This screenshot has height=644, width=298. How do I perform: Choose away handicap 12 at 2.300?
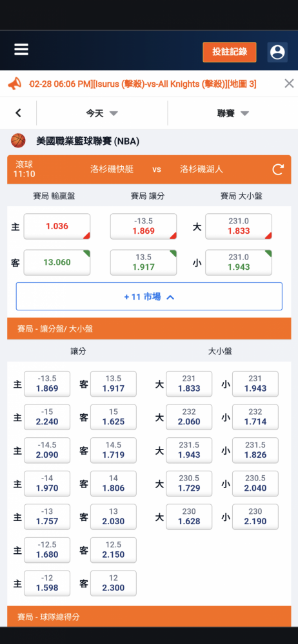point(113,583)
